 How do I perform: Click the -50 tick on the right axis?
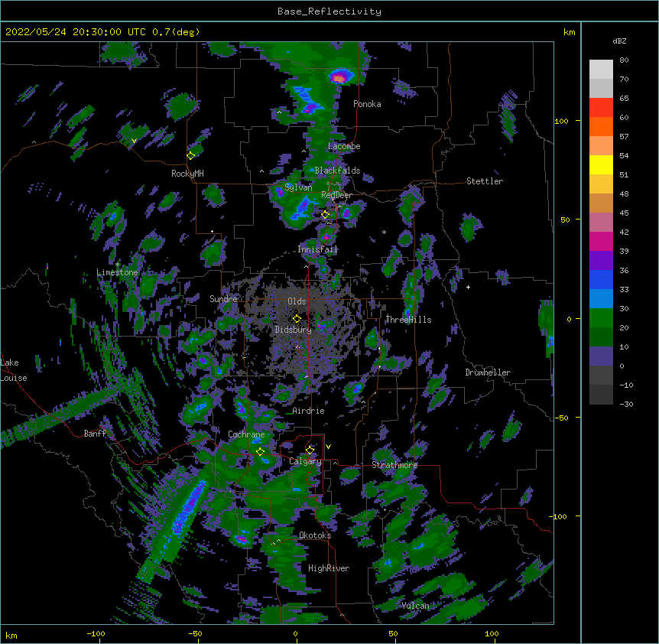(561, 418)
